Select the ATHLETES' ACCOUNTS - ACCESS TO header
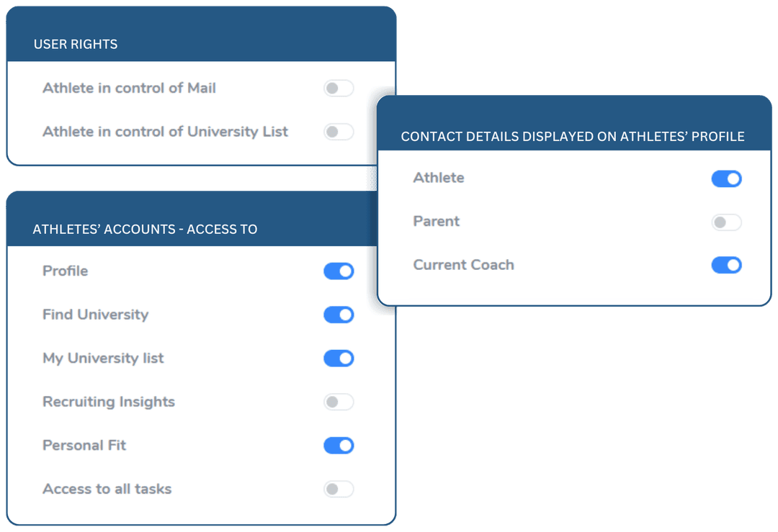The width and height of the screenshot is (778, 532). pyautogui.click(x=145, y=229)
